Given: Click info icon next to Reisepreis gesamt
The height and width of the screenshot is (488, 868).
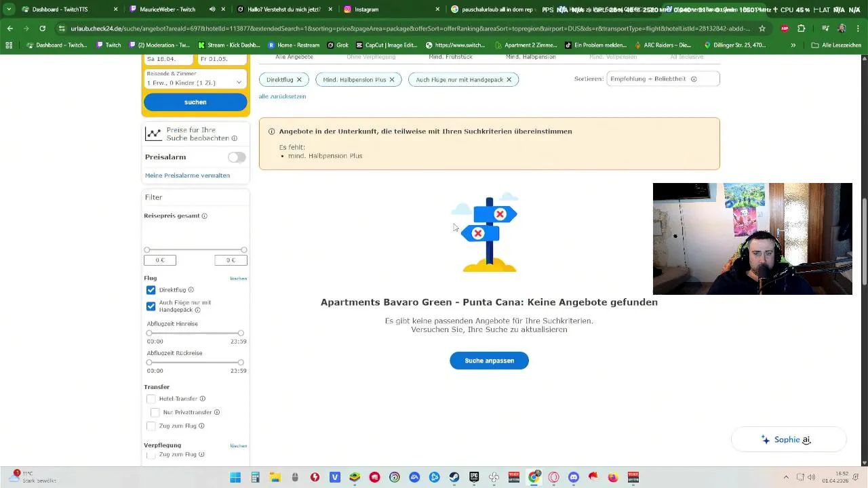Looking at the screenshot, I should (x=204, y=216).
